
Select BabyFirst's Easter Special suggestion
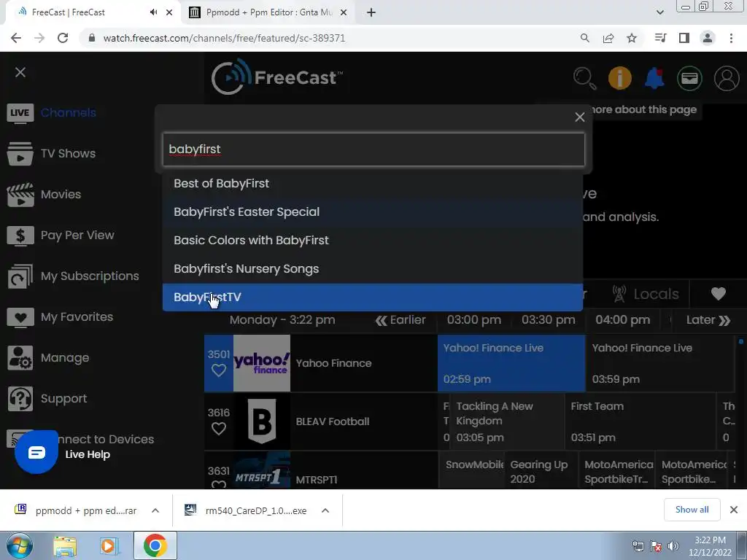[373, 212]
